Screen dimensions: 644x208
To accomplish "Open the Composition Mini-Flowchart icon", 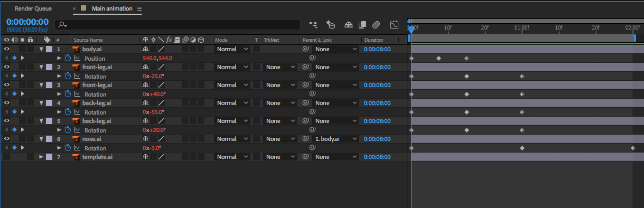I will (313, 24).
